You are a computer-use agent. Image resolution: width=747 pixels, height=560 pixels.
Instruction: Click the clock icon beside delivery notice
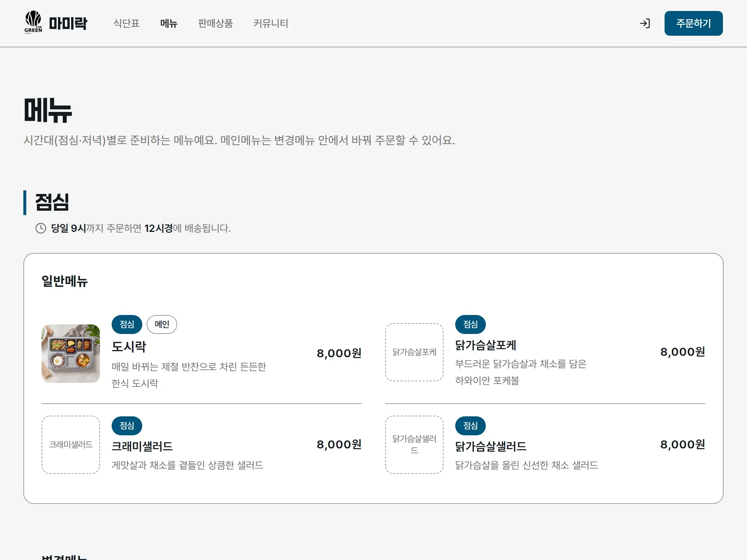[41, 228]
